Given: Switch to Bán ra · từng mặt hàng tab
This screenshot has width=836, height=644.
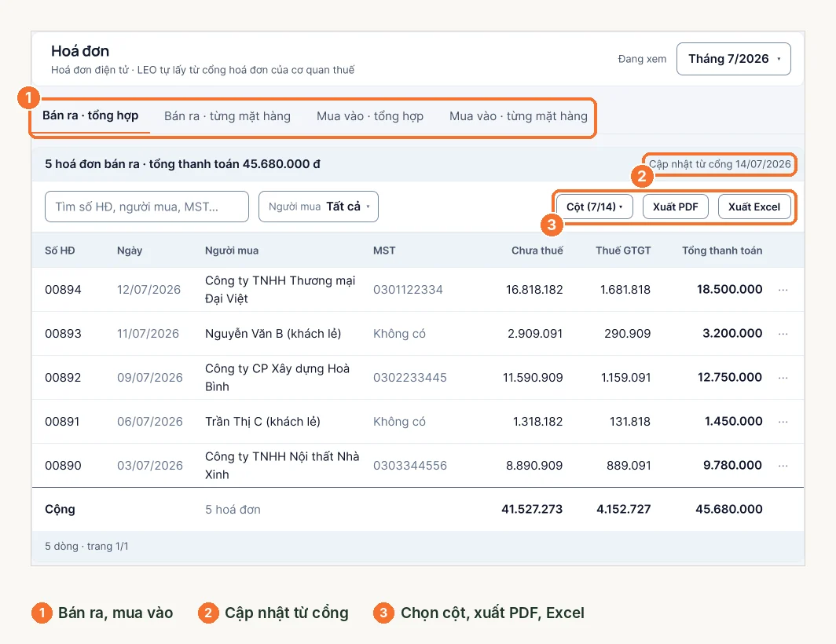Looking at the screenshot, I should (227, 116).
